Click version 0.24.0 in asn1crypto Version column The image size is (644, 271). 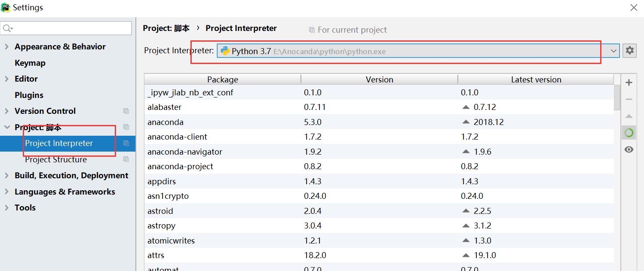pos(315,196)
